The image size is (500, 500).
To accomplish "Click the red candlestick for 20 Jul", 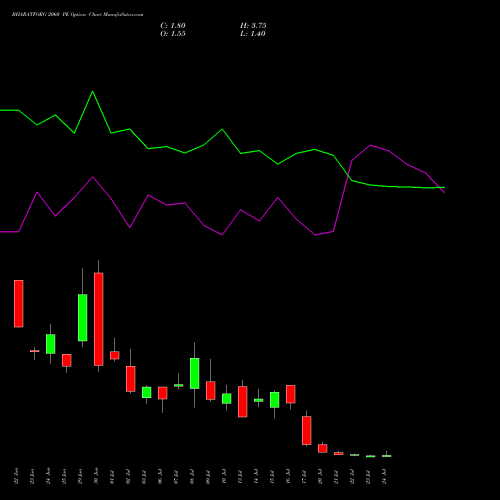I will pyautogui.click(x=323, y=448).
